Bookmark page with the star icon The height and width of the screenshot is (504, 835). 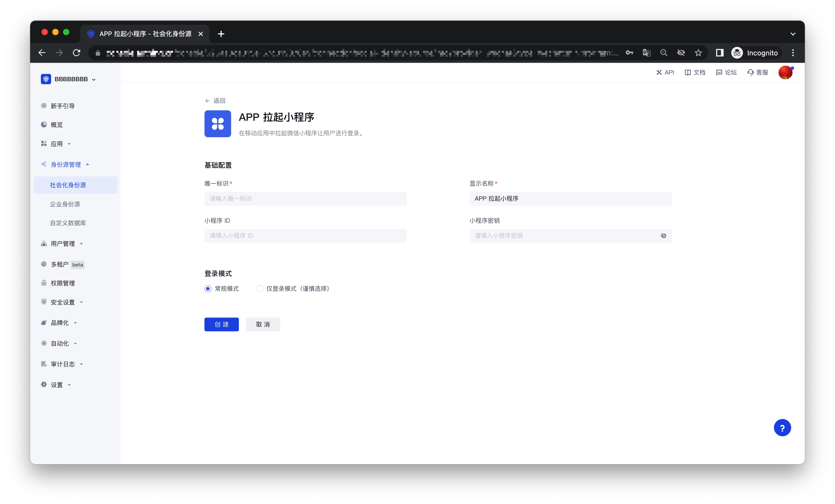click(x=698, y=53)
